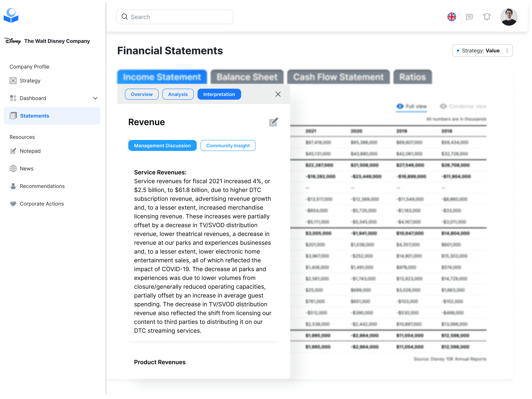Click the News globe icon
532x399 pixels.
[13, 168]
